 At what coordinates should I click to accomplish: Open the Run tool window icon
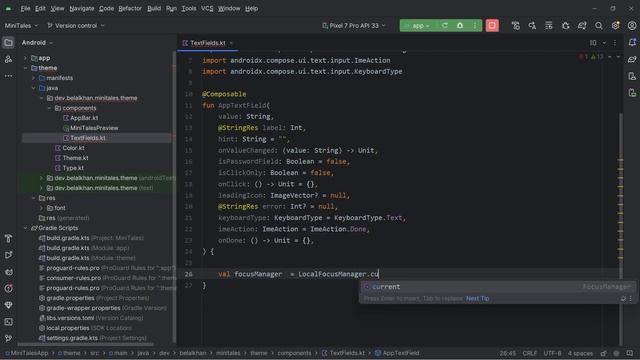pyautogui.click(x=8, y=255)
